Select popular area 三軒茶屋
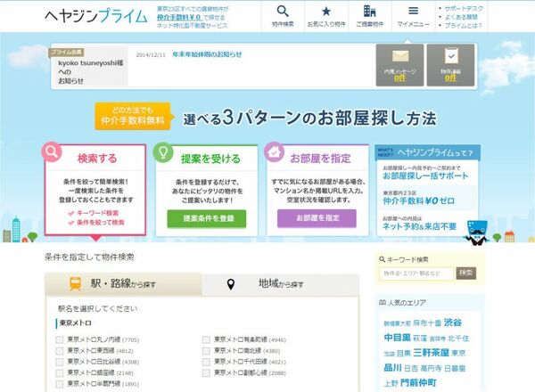The image size is (535, 392). pyautogui.click(x=432, y=353)
